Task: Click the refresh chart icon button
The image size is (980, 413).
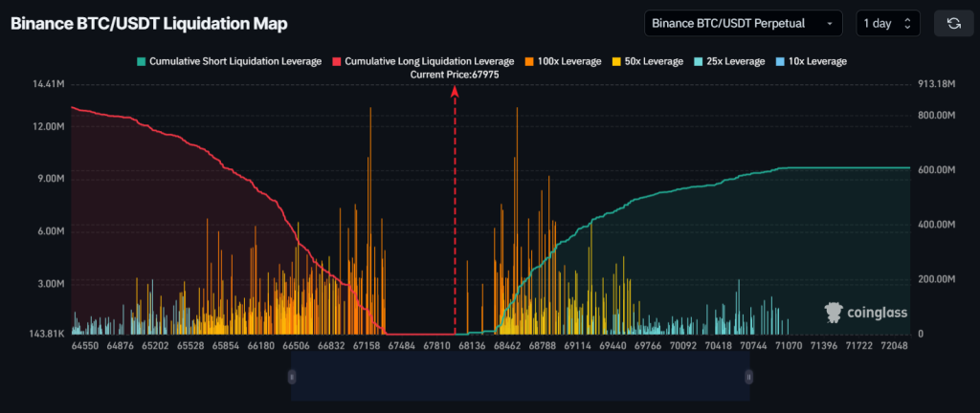Action: [954, 24]
